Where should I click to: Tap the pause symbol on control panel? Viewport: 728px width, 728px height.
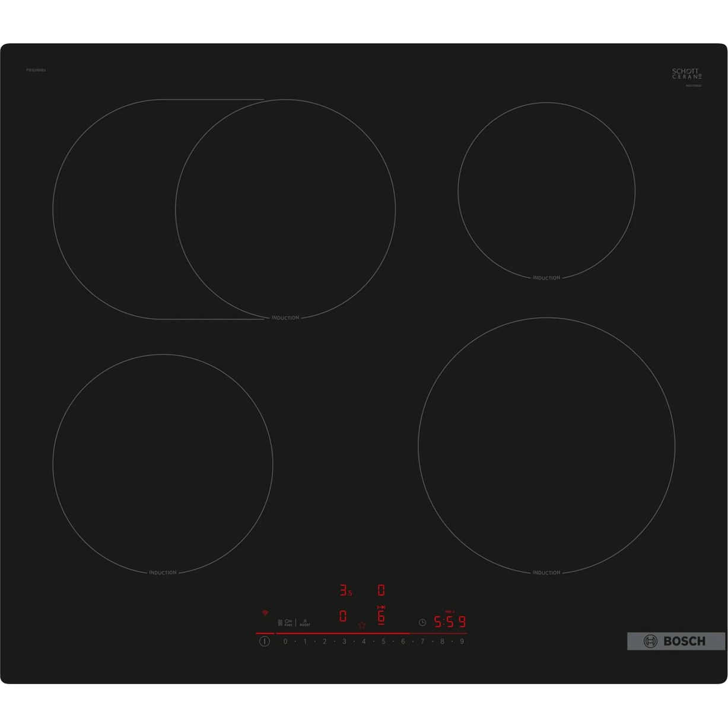point(280,623)
